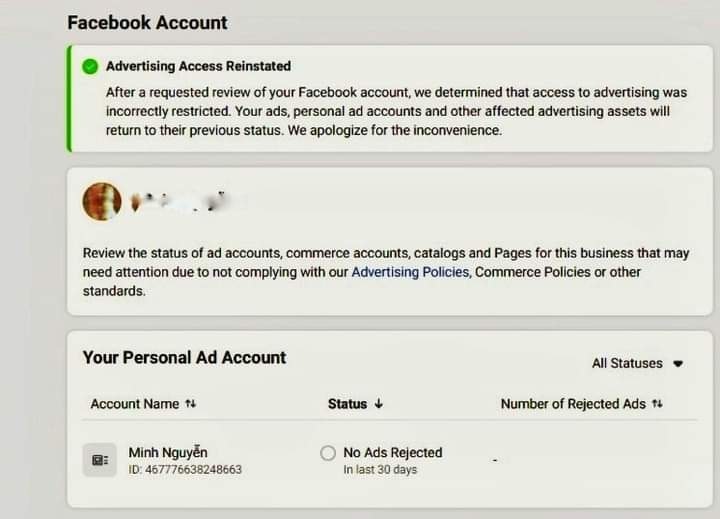Click the Number of Rejected Ads header

click(x=573, y=404)
